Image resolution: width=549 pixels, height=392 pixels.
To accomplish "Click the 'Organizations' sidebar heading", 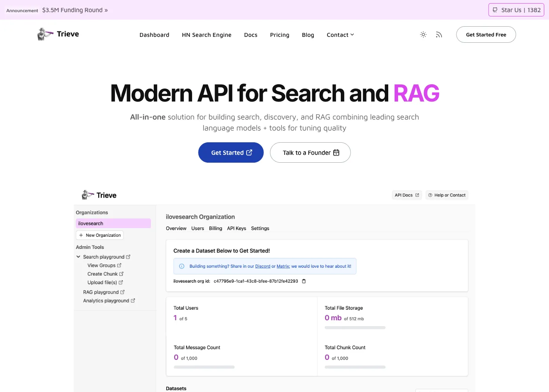I will point(92,212).
